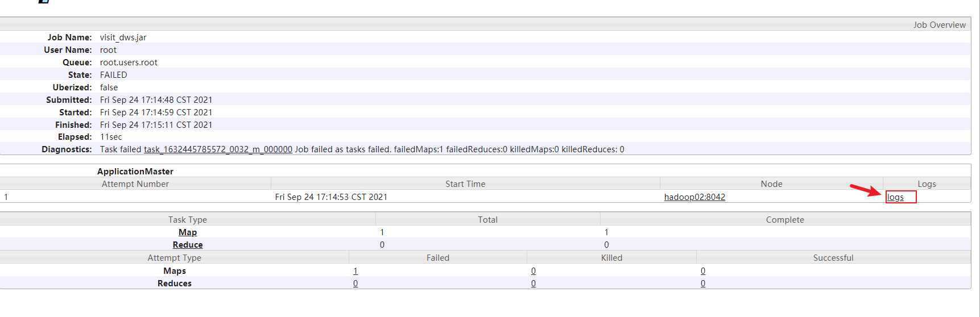Click the Maps attempt type label
Image resolution: width=980 pixels, height=317 pixels.
point(175,271)
